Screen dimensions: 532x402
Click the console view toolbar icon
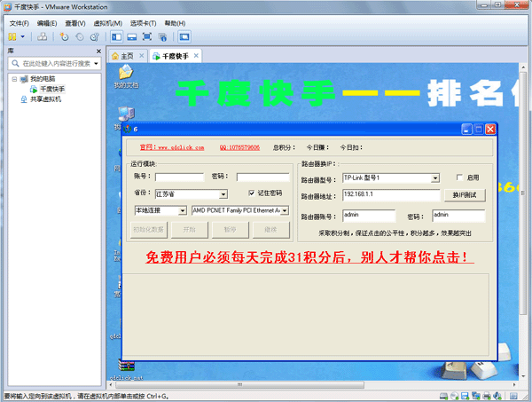(x=184, y=36)
